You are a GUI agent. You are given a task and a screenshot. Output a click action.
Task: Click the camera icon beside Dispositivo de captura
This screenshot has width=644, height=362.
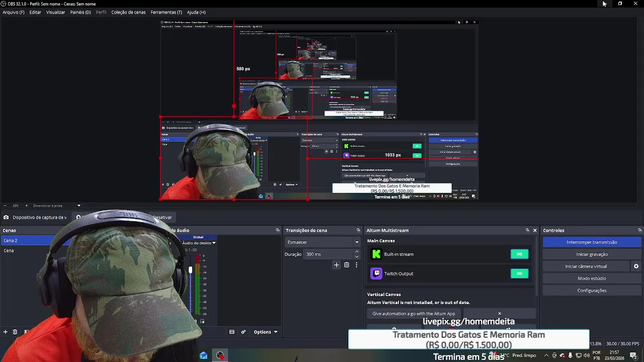[x=6, y=217]
